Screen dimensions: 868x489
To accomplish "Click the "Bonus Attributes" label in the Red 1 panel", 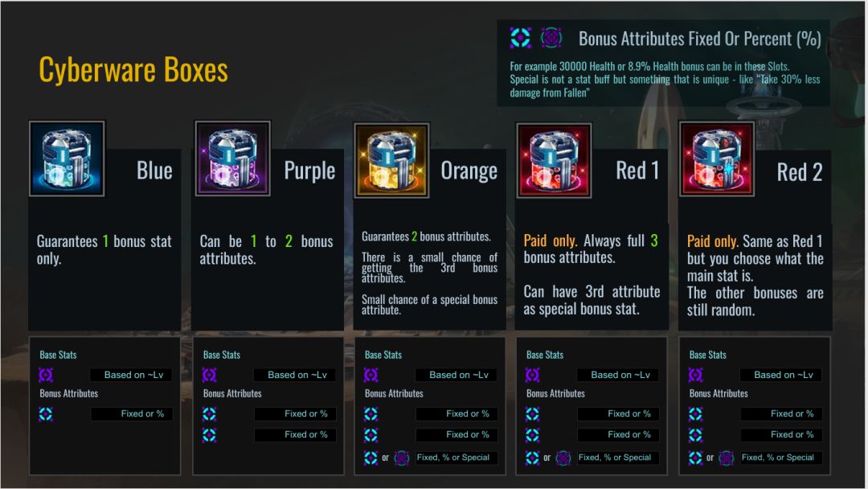I will pyautogui.click(x=555, y=393).
